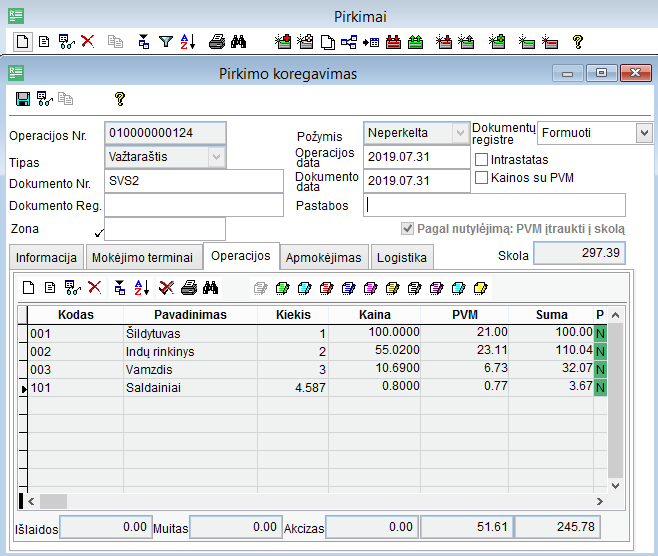
Task: Click new blank row icon in operations toolbar
Action: click(28, 287)
